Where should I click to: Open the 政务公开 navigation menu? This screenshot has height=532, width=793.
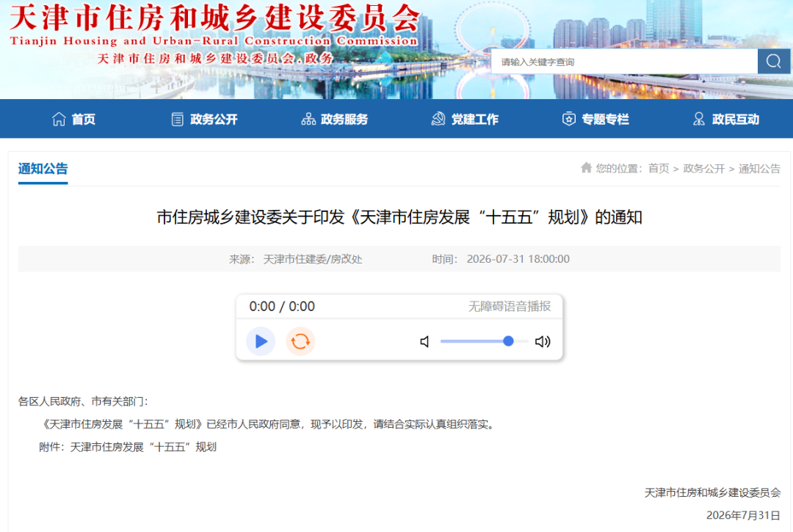(x=204, y=119)
